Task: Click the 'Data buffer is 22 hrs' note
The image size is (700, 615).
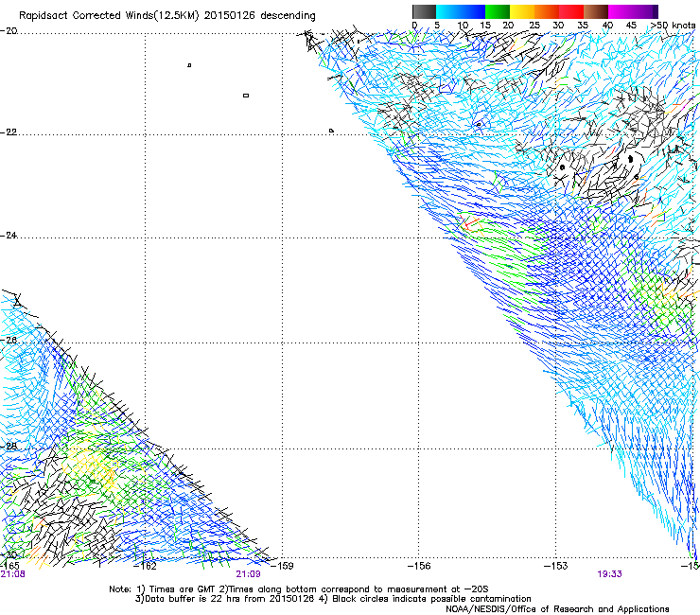Action: pos(333,599)
